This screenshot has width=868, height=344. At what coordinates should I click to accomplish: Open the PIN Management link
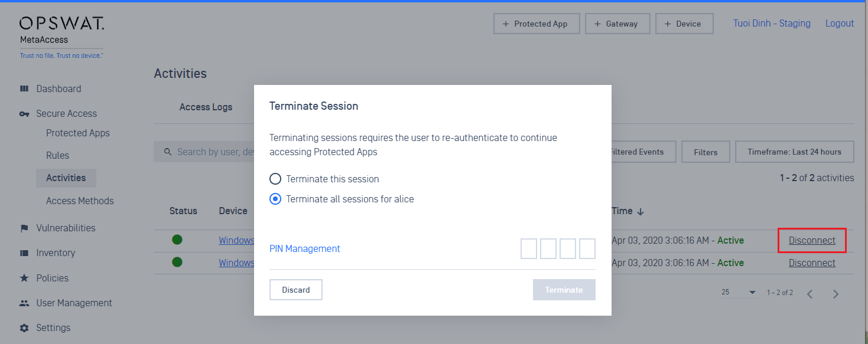pyautogui.click(x=305, y=249)
